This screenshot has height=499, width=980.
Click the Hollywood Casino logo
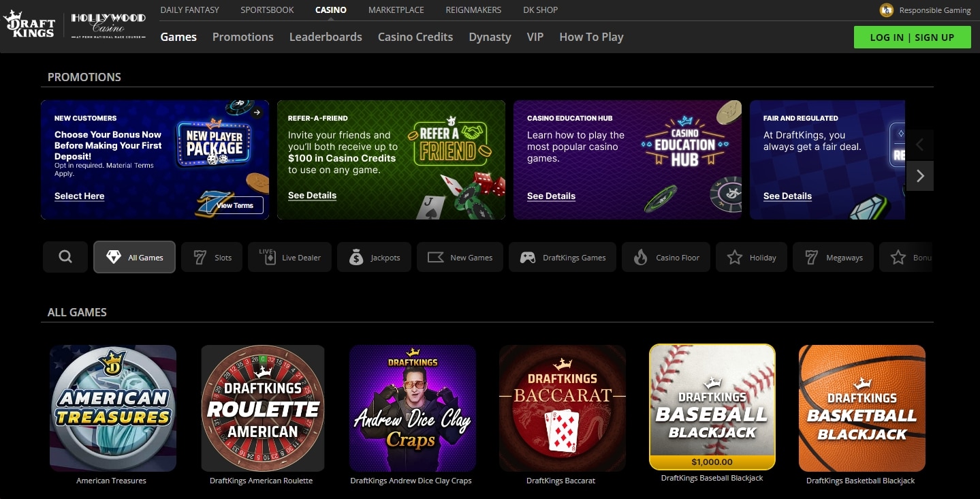tap(108, 25)
